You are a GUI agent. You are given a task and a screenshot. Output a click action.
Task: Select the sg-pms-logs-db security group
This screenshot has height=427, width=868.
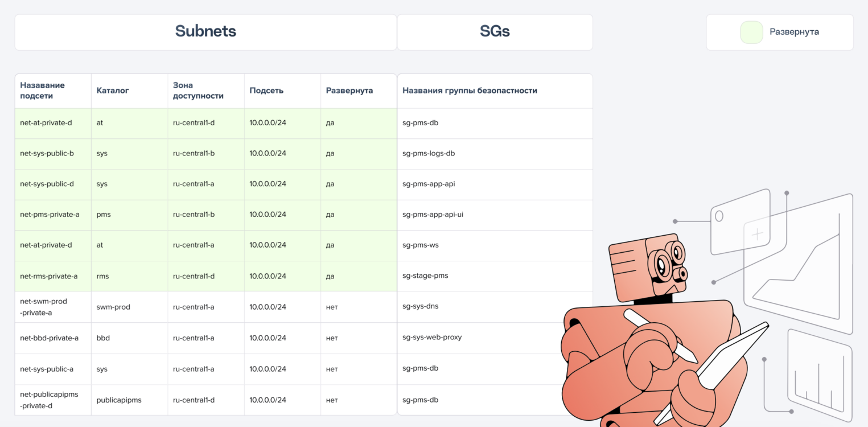429,153
